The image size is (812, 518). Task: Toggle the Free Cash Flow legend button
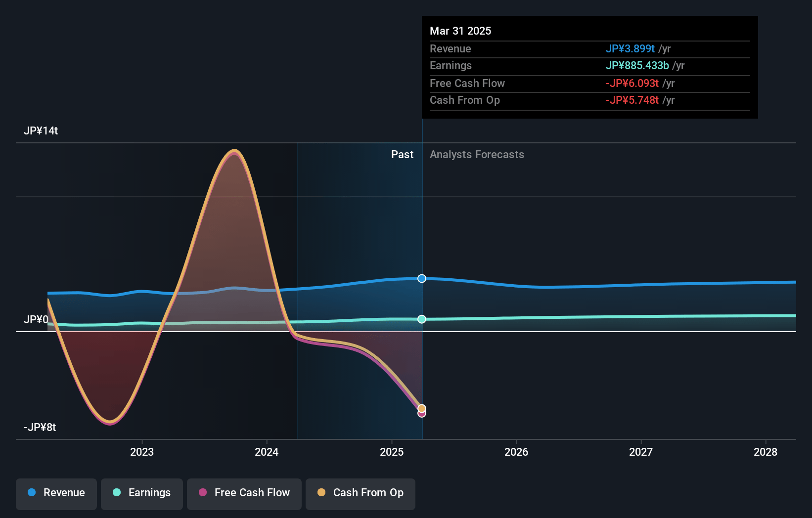tap(244, 494)
